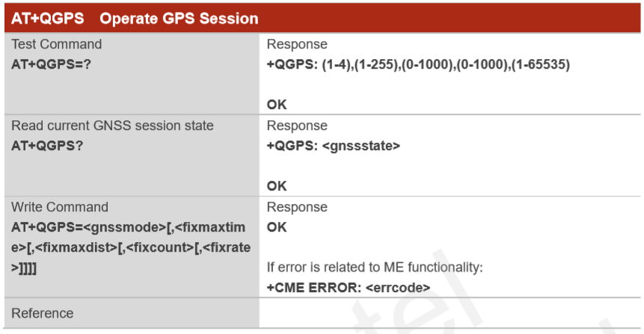The width and height of the screenshot is (644, 334).
Task: Select the Test Command label
Action: point(56,44)
